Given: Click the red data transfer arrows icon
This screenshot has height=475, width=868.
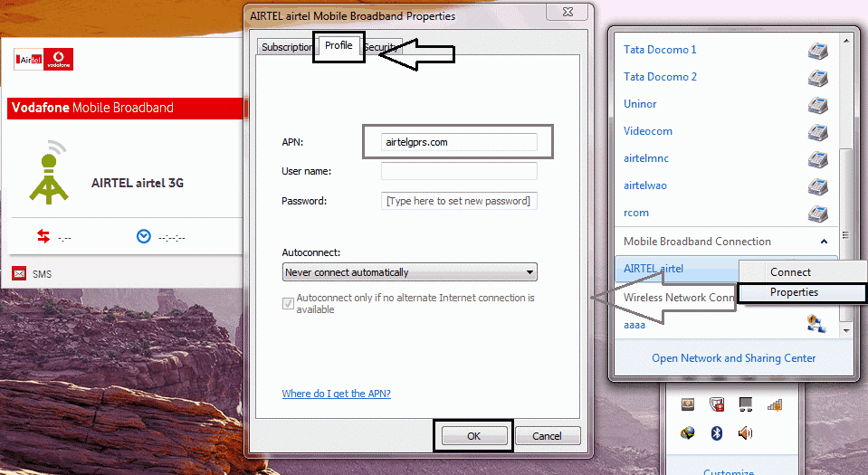Looking at the screenshot, I should [43, 236].
